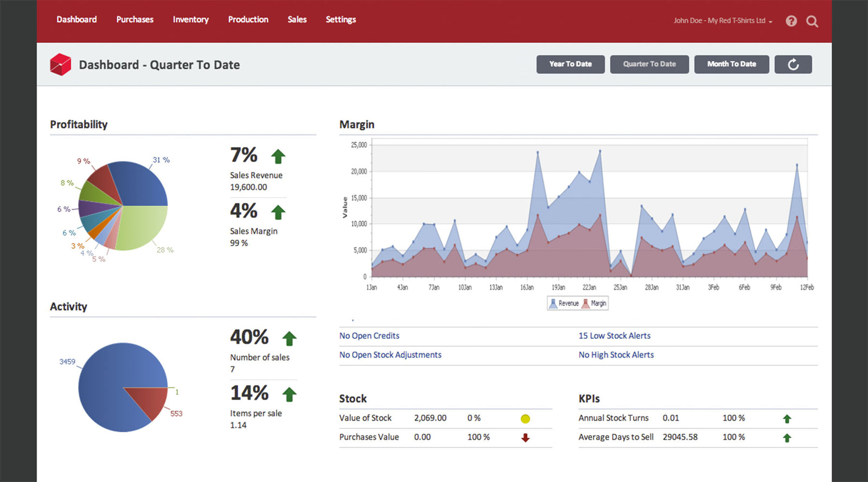Open the 15 Low Stock Alerts link
This screenshot has height=482, width=868.
614,336
